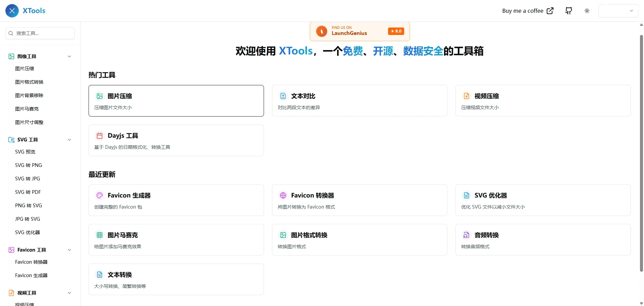Open the language selector dropdown
The height and width of the screenshot is (306, 644).
click(618, 11)
